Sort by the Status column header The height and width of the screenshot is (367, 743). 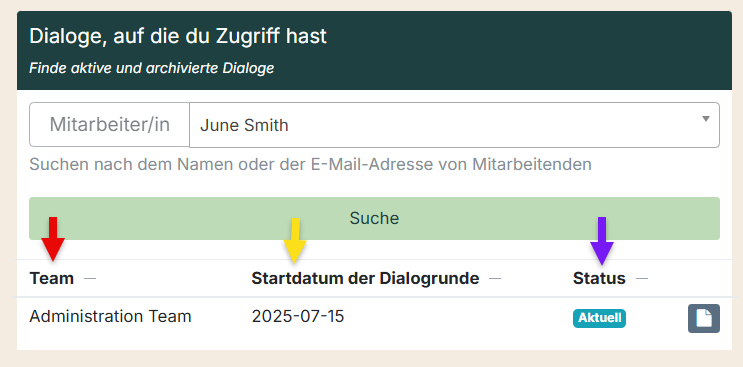(x=599, y=278)
